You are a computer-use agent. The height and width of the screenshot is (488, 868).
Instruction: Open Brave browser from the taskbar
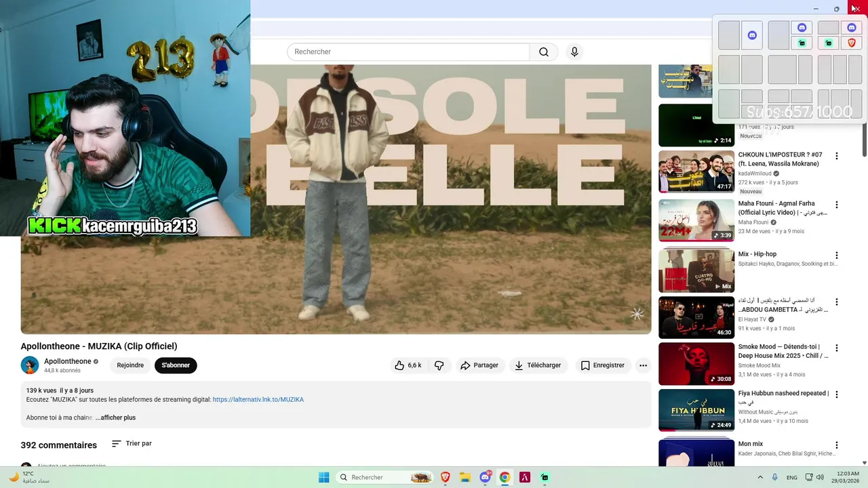click(x=446, y=477)
